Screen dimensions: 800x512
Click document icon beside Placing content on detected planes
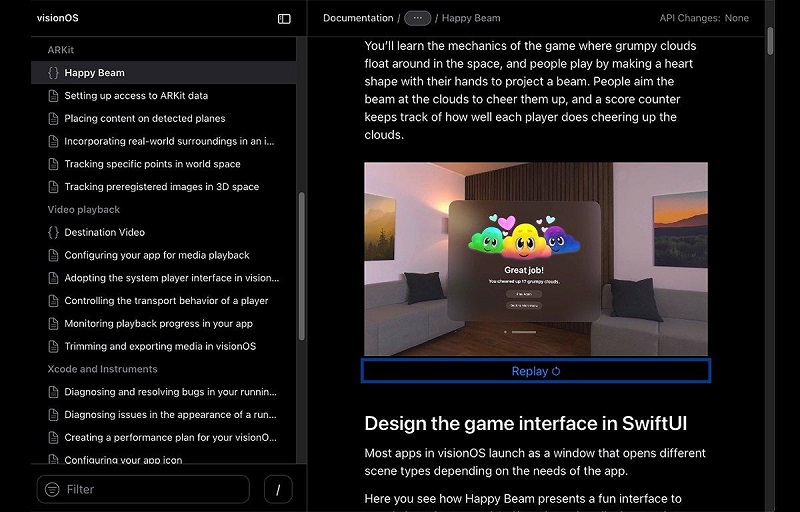click(53, 119)
